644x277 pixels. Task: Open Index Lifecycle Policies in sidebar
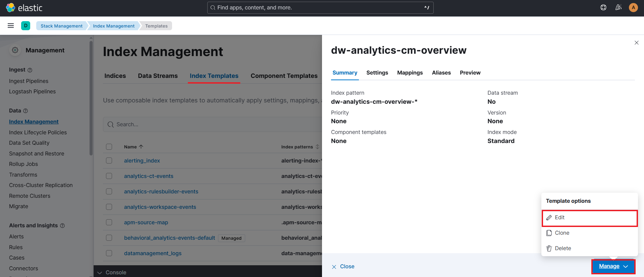(x=38, y=133)
